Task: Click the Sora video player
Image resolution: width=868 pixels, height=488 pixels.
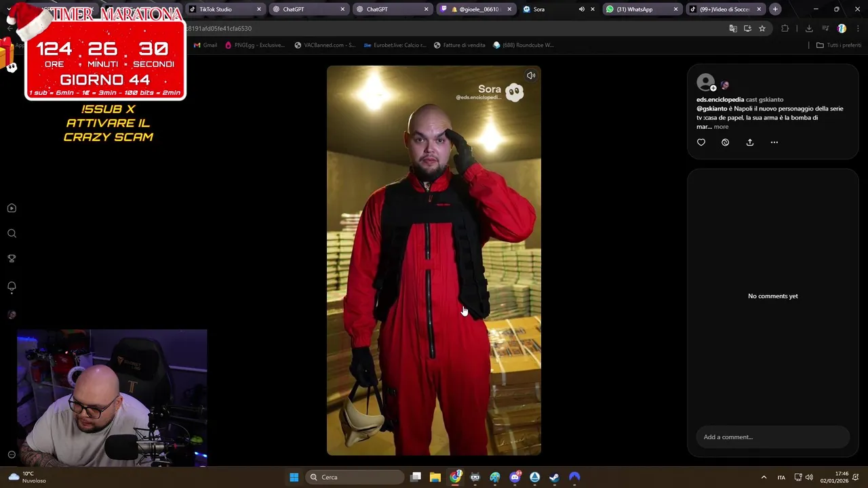Action: 434,260
